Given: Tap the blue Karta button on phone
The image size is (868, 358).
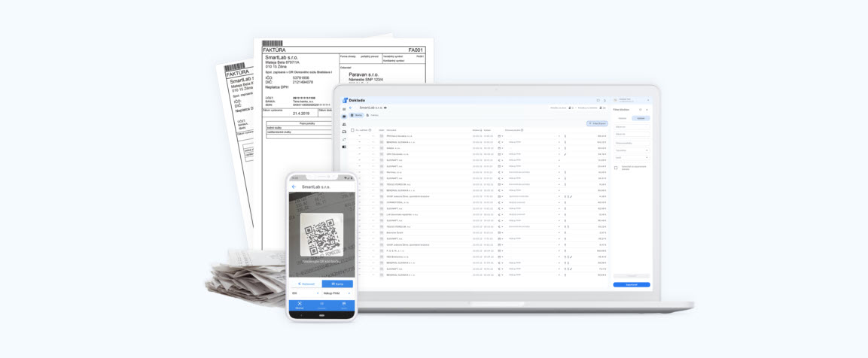Looking at the screenshot, I should tap(337, 284).
